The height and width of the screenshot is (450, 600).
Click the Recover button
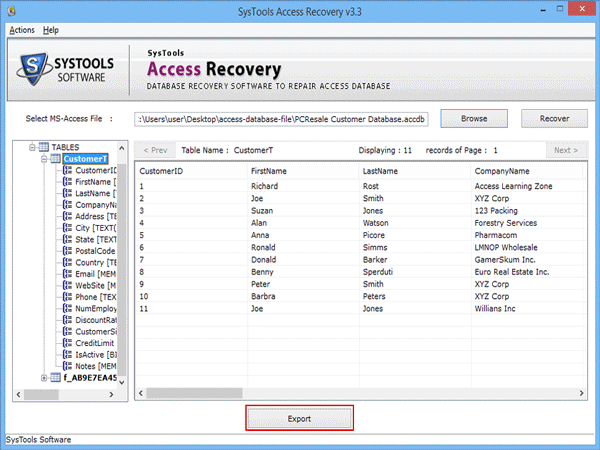(x=554, y=119)
